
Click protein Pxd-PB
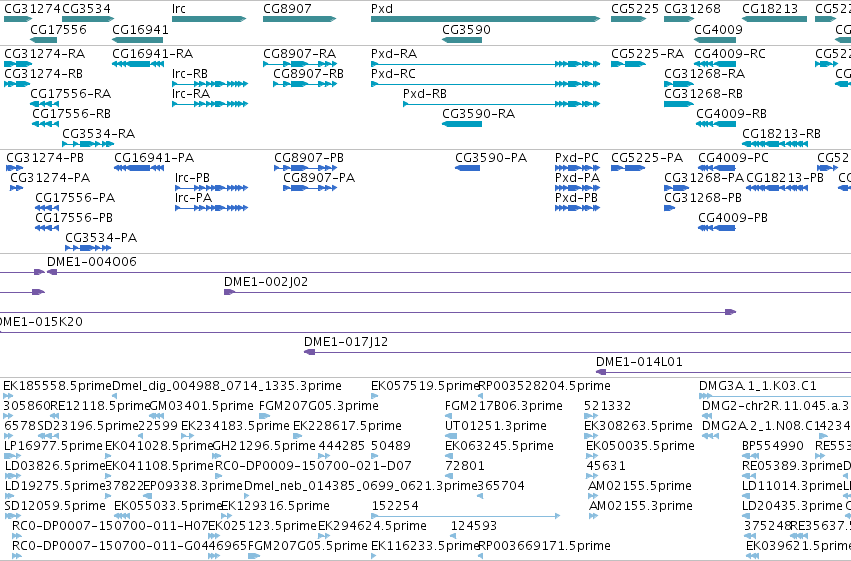click(577, 208)
